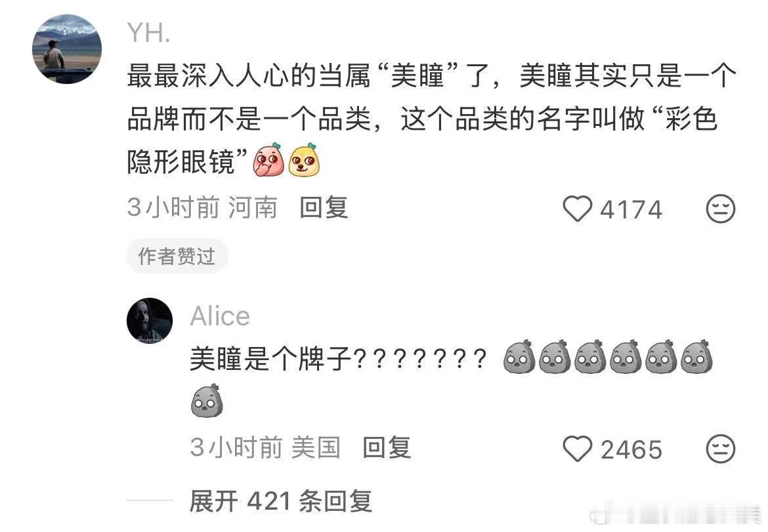The height and width of the screenshot is (532, 768).
Task: Open YH.'s profile avatar picture
Action: (67, 49)
